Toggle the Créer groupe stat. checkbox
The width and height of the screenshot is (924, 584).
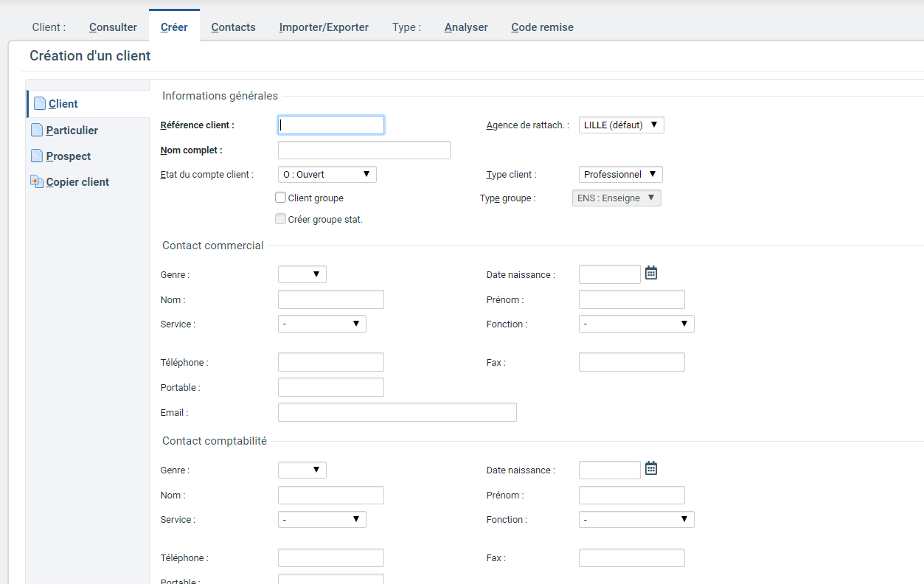(x=280, y=219)
